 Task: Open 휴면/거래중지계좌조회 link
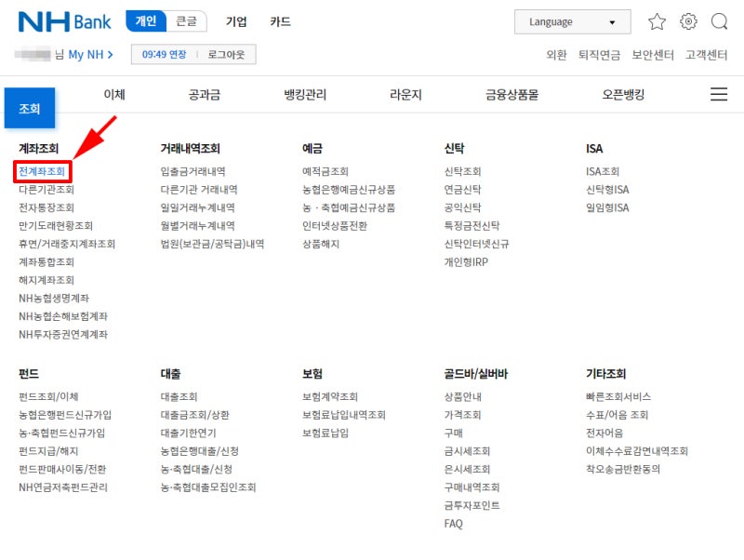pos(67,244)
